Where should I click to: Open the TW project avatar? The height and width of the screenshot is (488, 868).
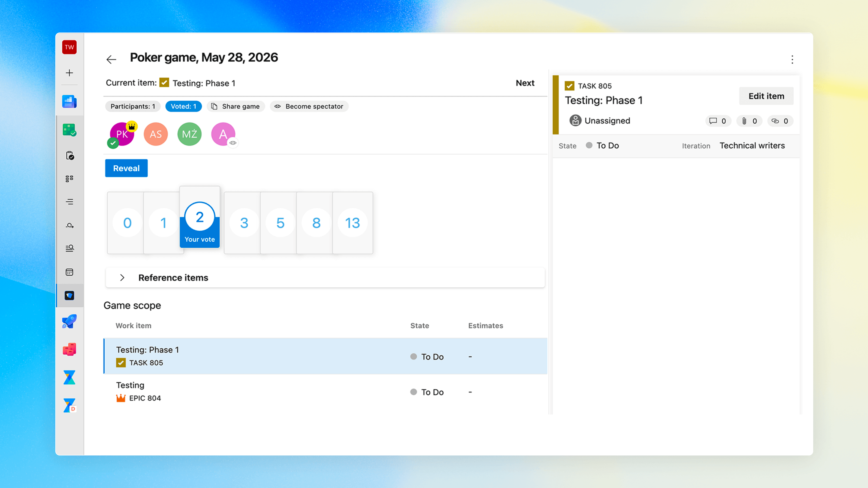69,47
